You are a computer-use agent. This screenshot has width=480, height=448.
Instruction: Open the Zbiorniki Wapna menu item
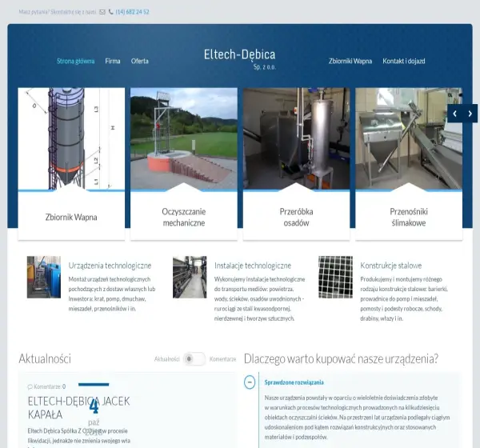point(350,61)
